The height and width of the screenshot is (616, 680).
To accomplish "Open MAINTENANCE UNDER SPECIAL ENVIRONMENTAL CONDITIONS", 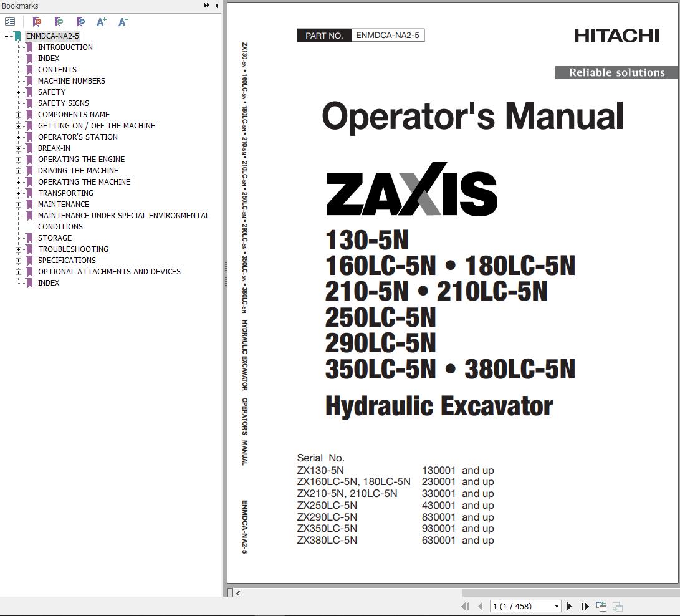I will pyautogui.click(x=123, y=221).
